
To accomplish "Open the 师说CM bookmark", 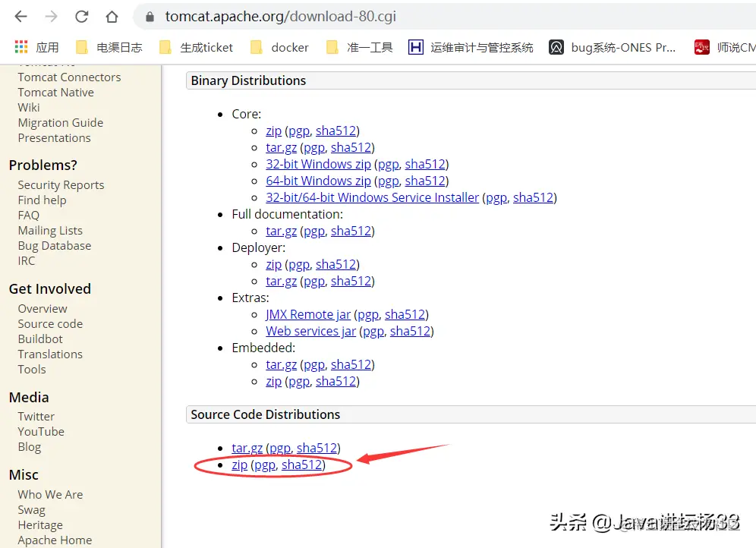I will (725, 47).
